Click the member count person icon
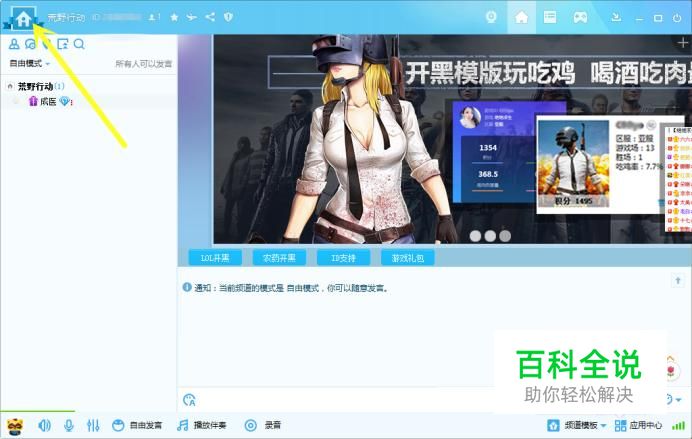This screenshot has height=439, width=692. tap(153, 17)
